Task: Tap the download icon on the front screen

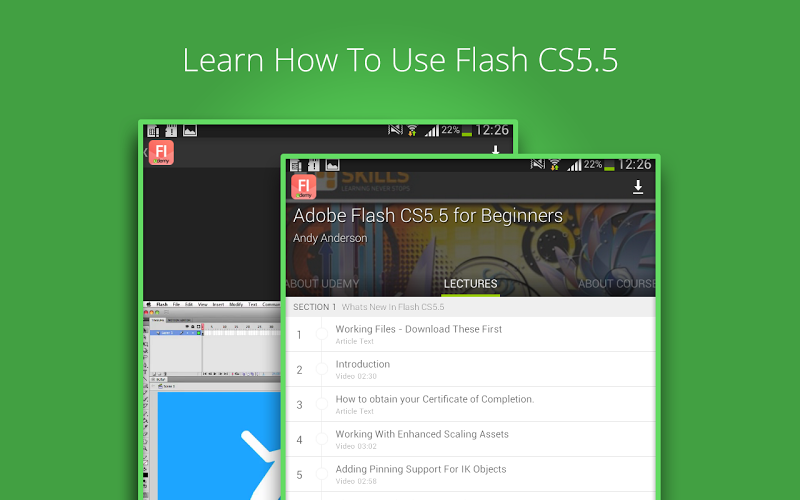Action: point(638,187)
